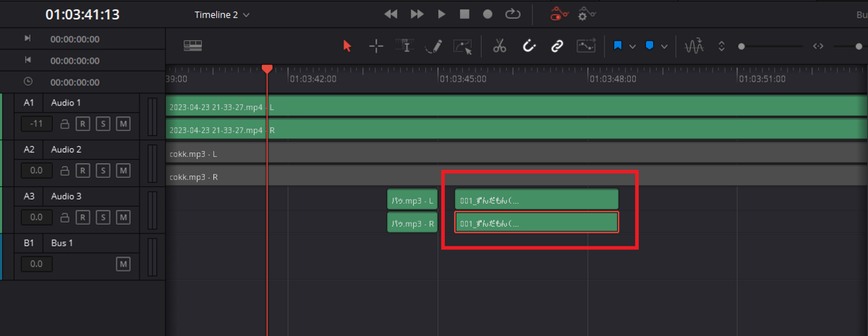The width and height of the screenshot is (868, 336).
Task: Open the marker color dropdown arrow
Action: pyautogui.click(x=664, y=46)
